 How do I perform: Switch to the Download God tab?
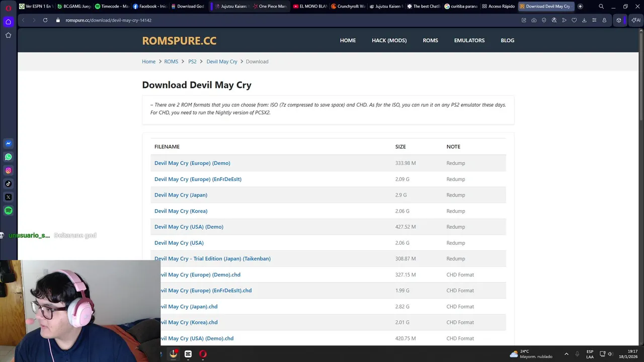tap(187, 7)
